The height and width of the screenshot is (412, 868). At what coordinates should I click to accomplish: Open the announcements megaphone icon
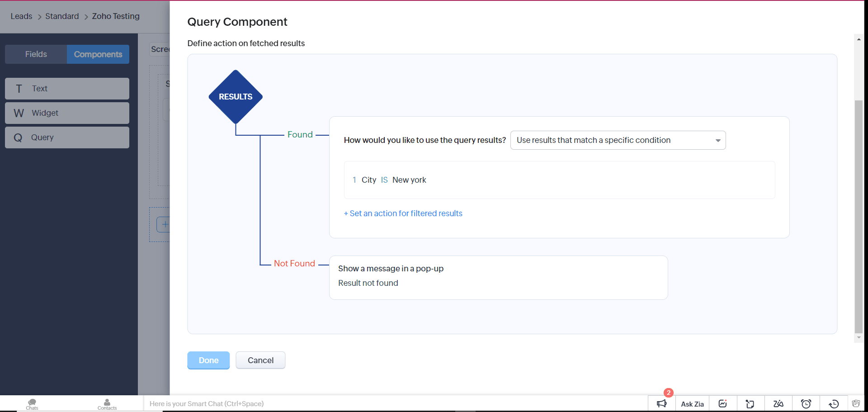pos(661,403)
